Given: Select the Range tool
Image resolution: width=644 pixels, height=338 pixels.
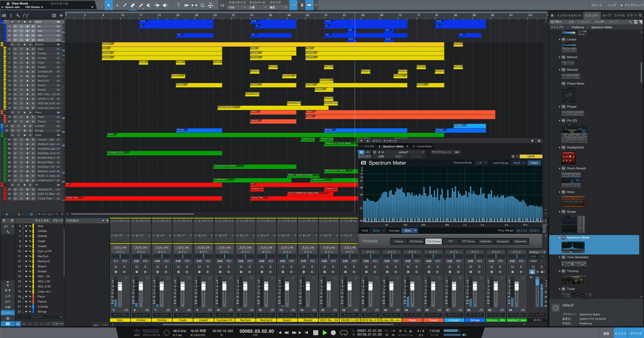Looking at the screenshot, I should (117, 5).
